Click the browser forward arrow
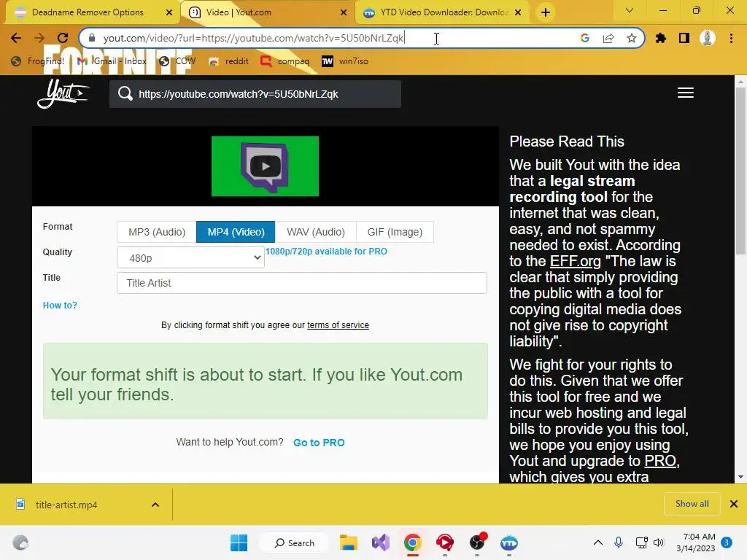 [39, 38]
